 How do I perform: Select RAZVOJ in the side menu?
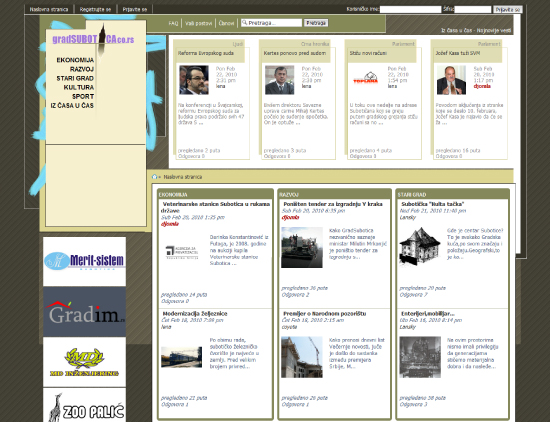(82, 69)
